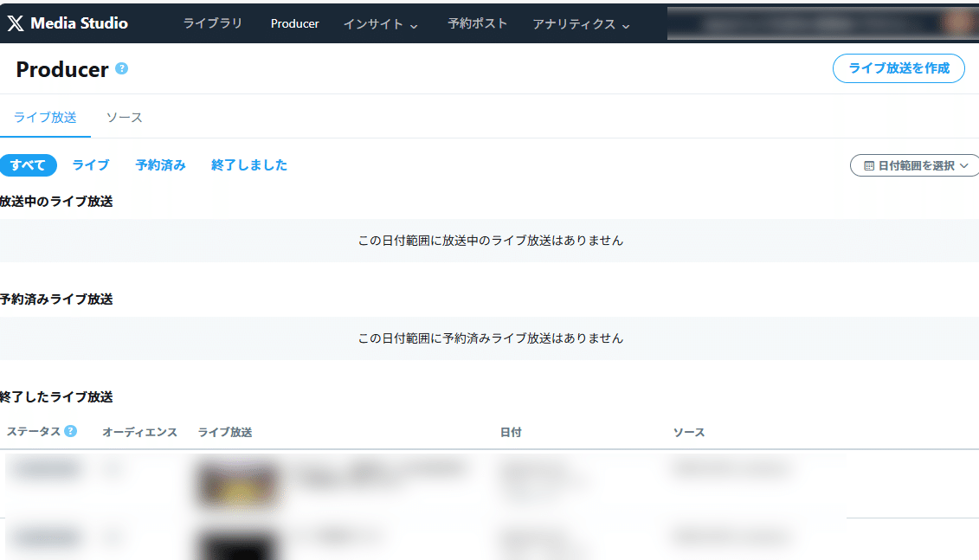
Task: Select the すべて filter pill
Action: (x=28, y=164)
